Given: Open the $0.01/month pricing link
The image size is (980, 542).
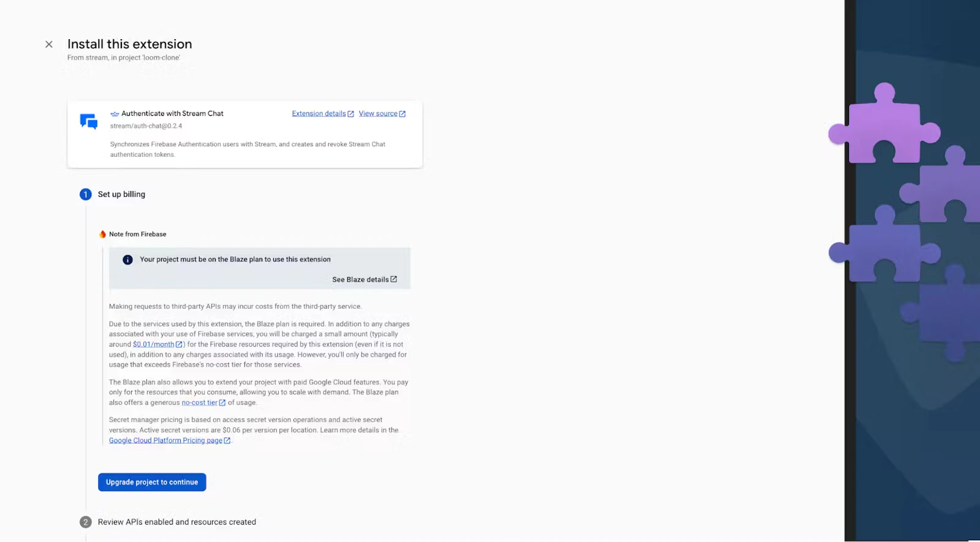Looking at the screenshot, I should [x=153, y=344].
